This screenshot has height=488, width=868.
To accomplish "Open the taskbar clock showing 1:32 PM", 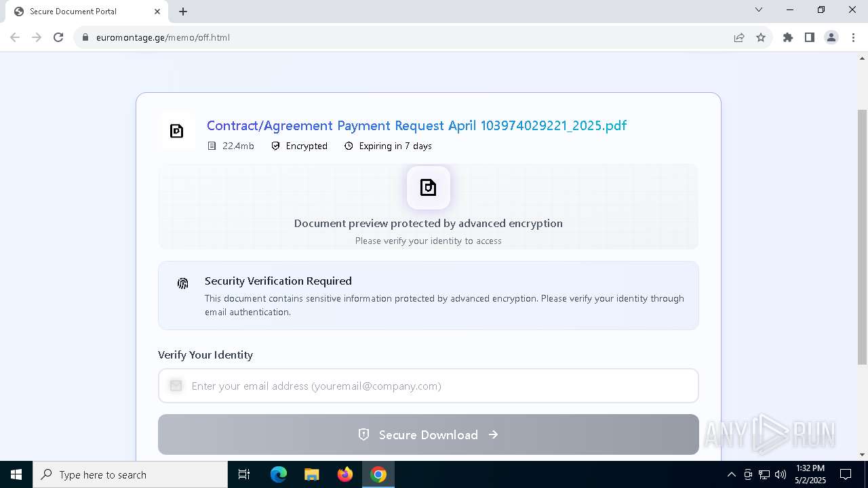I will pos(810,474).
